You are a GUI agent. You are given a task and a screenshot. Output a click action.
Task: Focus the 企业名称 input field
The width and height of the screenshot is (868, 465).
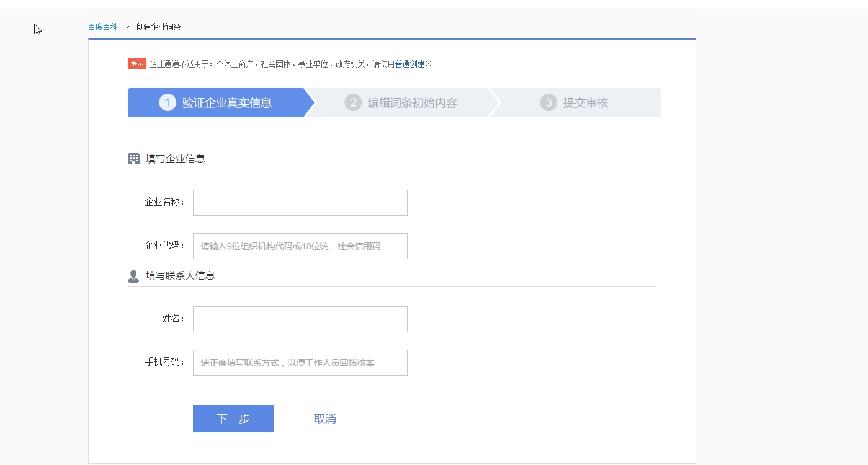300,203
